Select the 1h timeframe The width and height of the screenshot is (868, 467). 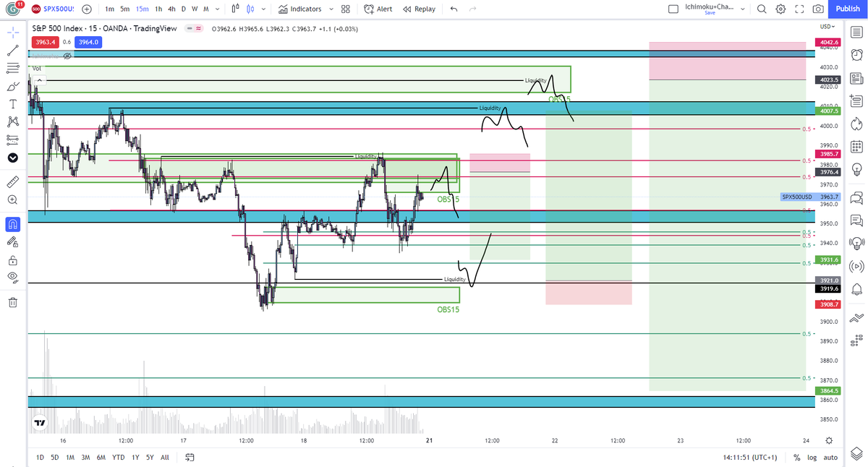click(x=158, y=9)
